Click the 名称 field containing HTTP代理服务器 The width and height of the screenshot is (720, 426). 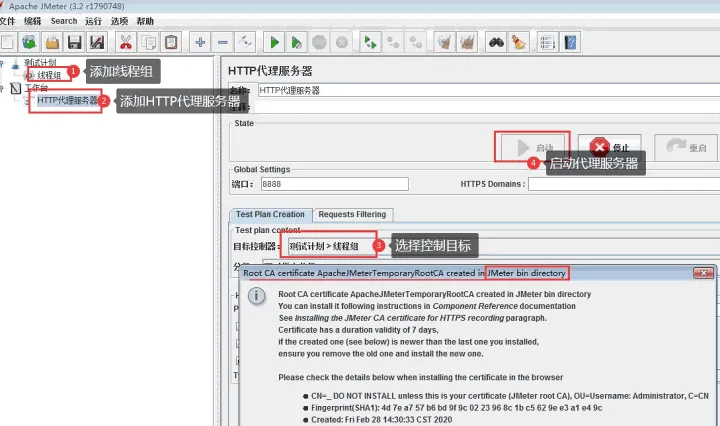pyautogui.click(x=489, y=90)
